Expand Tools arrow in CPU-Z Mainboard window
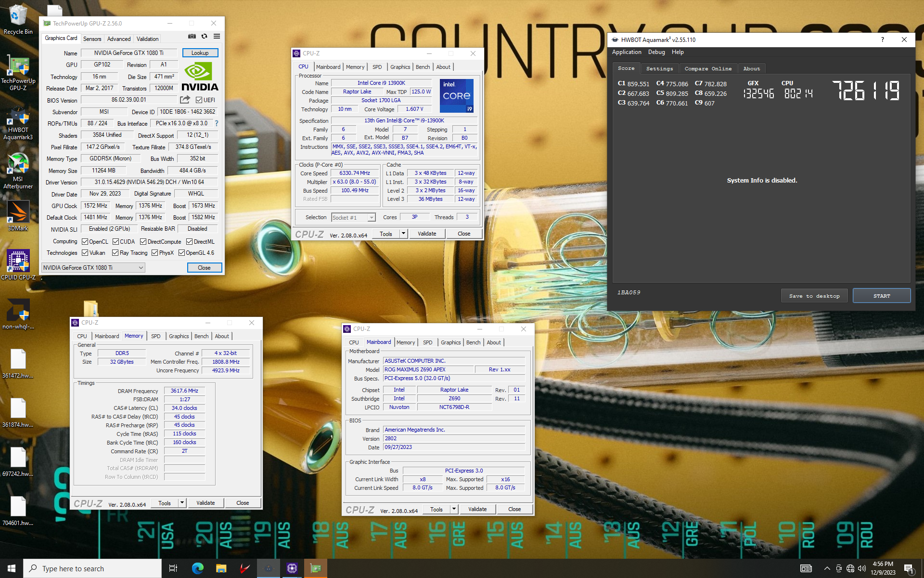The height and width of the screenshot is (578, 924). point(454,509)
